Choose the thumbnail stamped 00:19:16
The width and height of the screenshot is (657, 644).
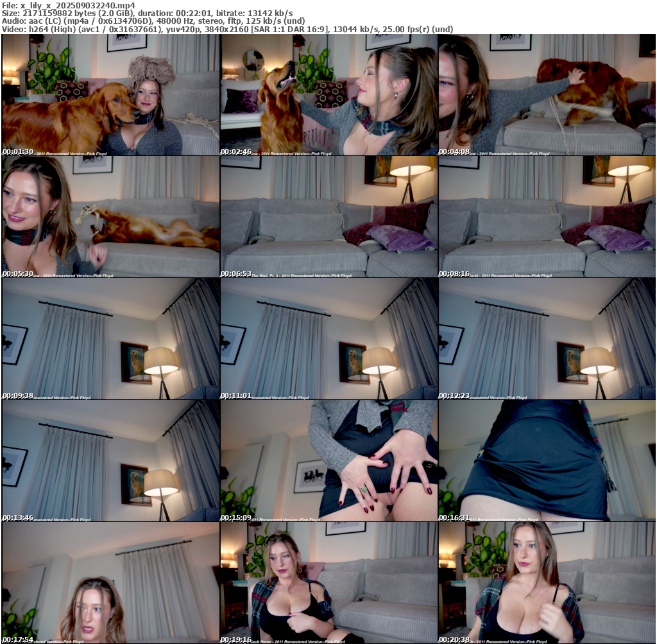(x=329, y=583)
